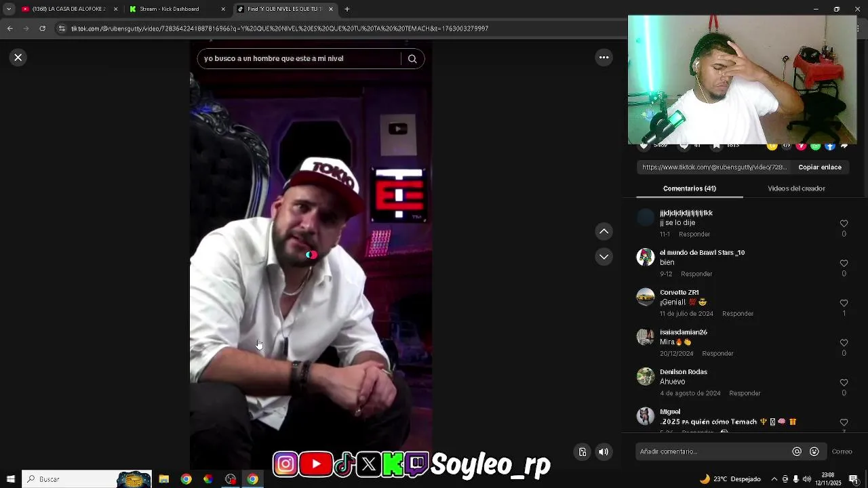Like Miguel's comment with the heart
This screenshot has width=868, height=488.
click(844, 422)
